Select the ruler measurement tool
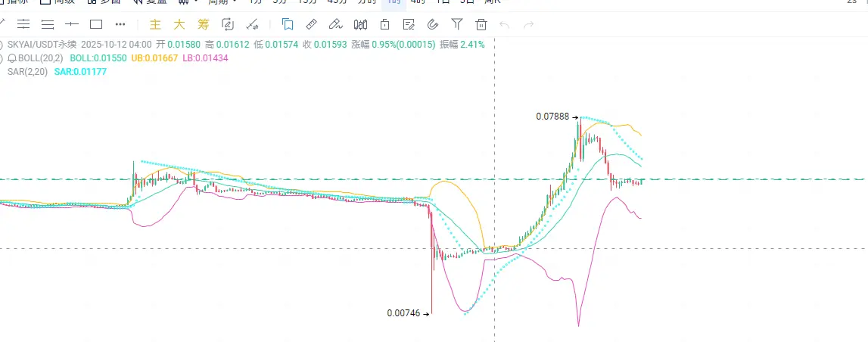This screenshot has height=342, width=868. [312, 23]
